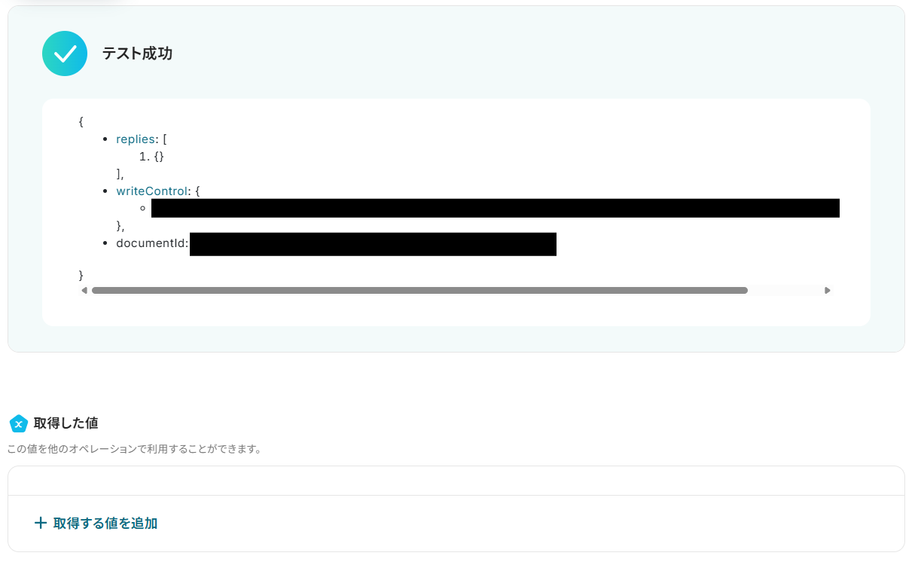The image size is (924, 568).
Task: Click the horizontal scrollbar thumb in JSON panel
Action: 419,290
